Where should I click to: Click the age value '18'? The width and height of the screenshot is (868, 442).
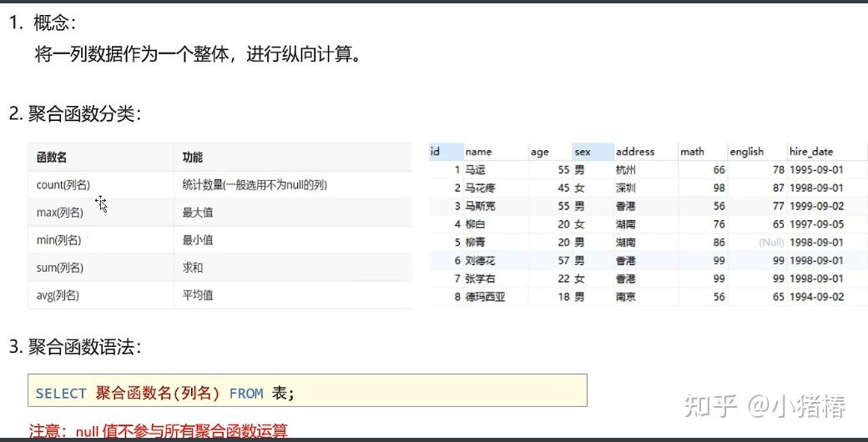click(563, 297)
